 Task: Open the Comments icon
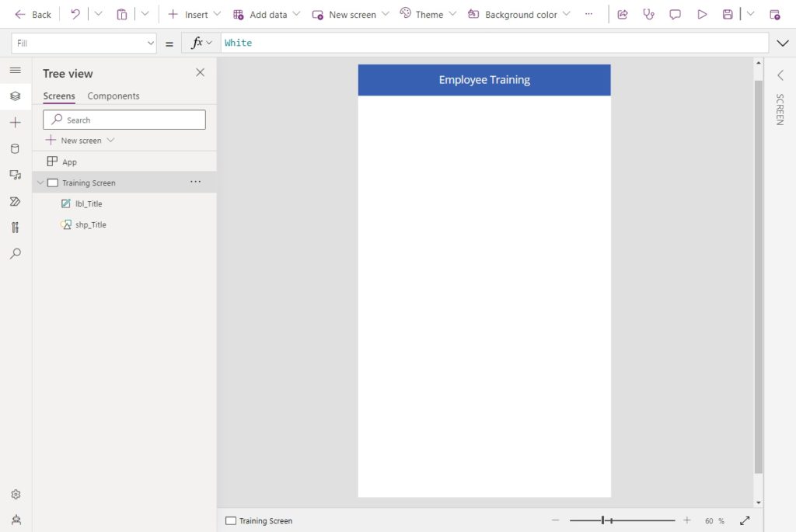click(675, 14)
